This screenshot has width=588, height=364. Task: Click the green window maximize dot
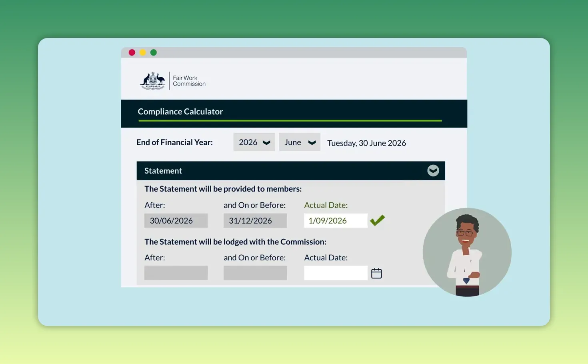tap(153, 52)
